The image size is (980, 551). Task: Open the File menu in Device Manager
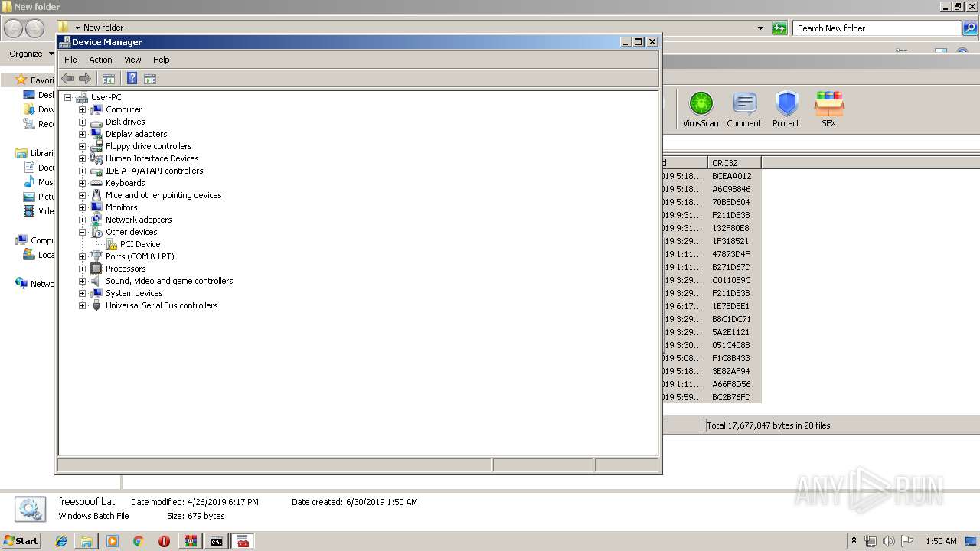[x=70, y=60]
